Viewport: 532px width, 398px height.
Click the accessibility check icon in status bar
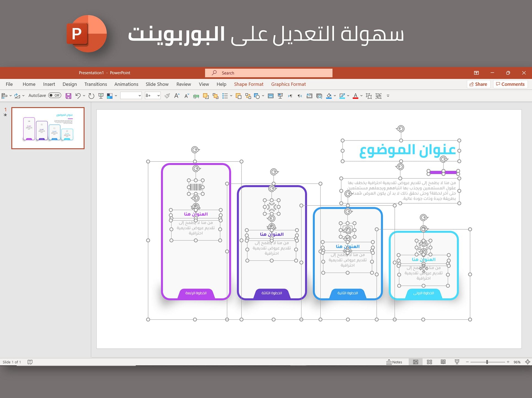tap(30, 362)
